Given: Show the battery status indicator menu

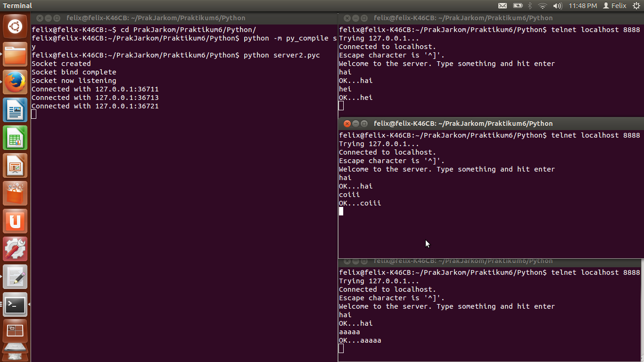Looking at the screenshot, I should [x=518, y=6].
